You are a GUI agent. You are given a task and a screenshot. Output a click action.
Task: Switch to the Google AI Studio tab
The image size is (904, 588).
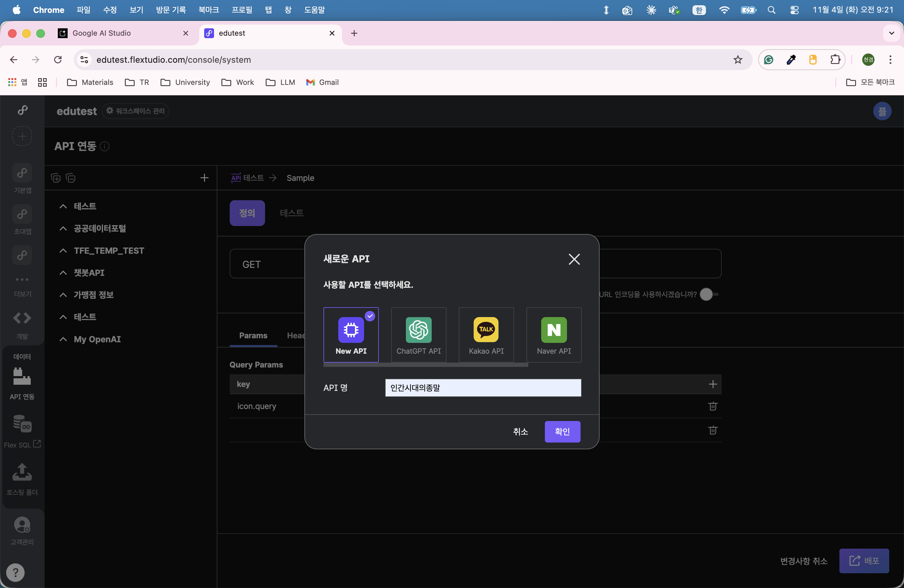[123, 33]
